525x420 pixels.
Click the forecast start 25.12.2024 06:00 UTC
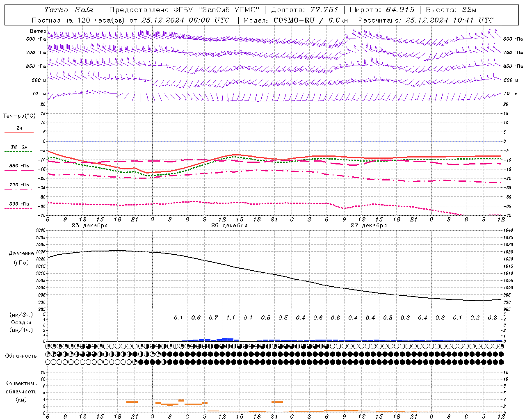point(185,20)
